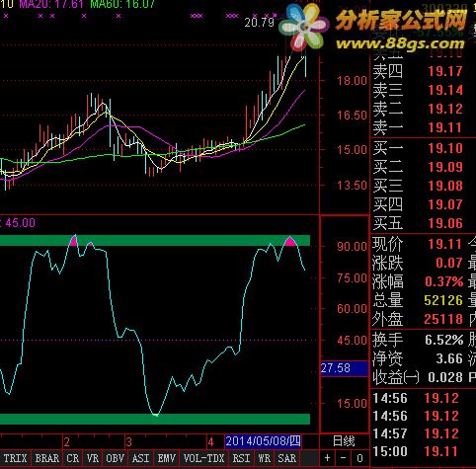Image resolution: width=476 pixels, height=469 pixels.
Task: Click sell-two price 19.12
Action: tap(445, 109)
